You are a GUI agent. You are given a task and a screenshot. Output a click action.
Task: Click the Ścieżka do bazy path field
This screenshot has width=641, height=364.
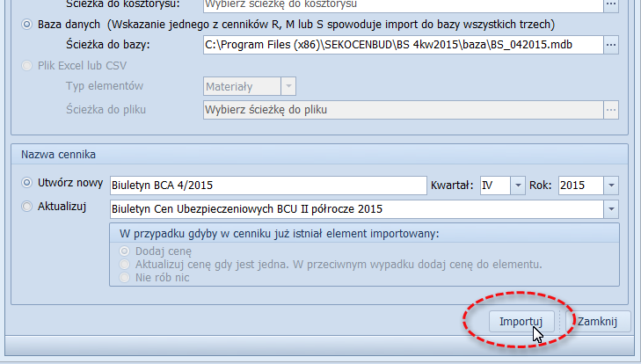(400, 44)
